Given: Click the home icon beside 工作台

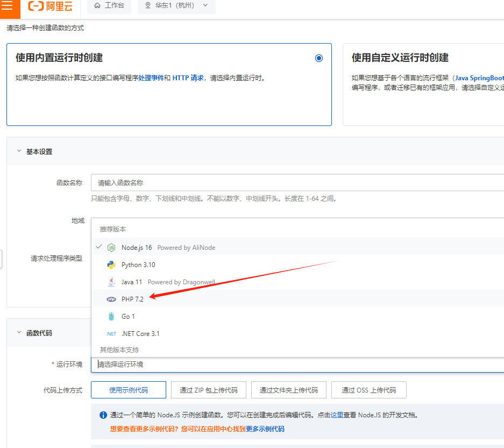Looking at the screenshot, I should point(97,5).
